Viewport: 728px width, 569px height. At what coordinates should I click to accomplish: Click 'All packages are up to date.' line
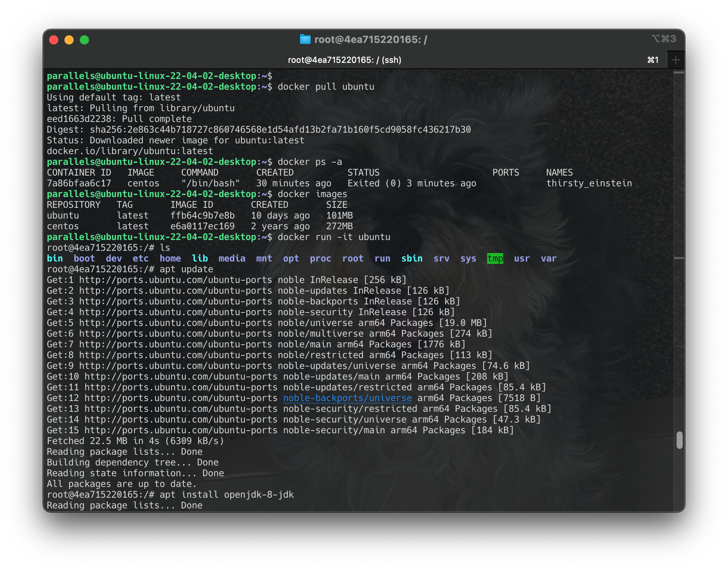(x=122, y=484)
